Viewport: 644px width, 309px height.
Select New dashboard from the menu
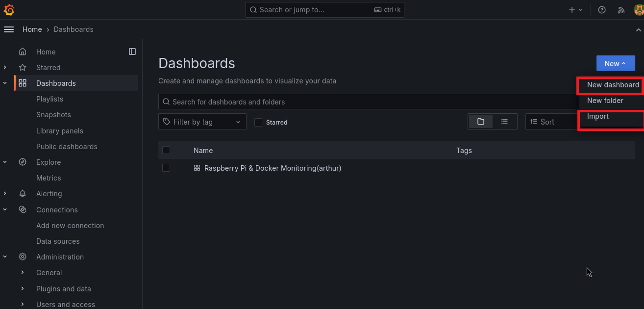click(x=612, y=85)
